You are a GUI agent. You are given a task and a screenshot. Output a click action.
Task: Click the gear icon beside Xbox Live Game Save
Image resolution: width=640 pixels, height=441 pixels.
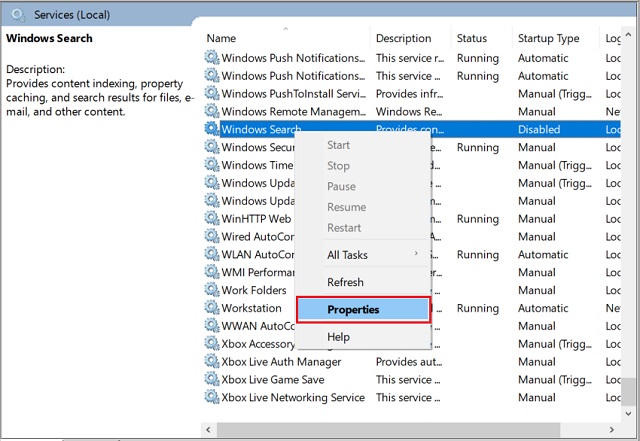(x=211, y=379)
